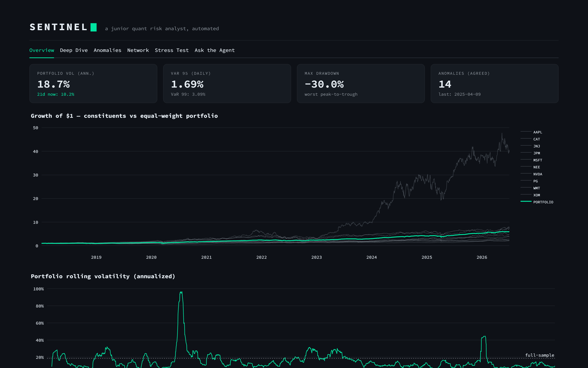Click the Portfolio Vol 18.7% value
This screenshot has width=588, height=368.
coord(53,84)
